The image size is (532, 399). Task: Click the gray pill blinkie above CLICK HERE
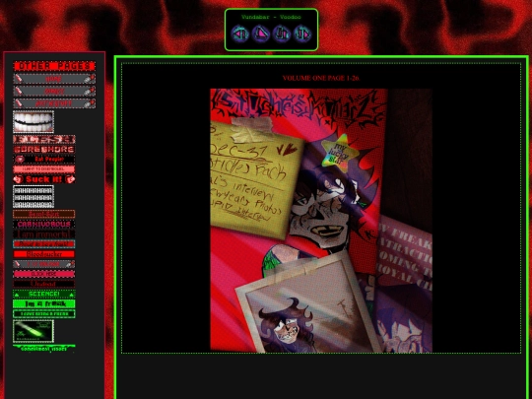(44, 264)
